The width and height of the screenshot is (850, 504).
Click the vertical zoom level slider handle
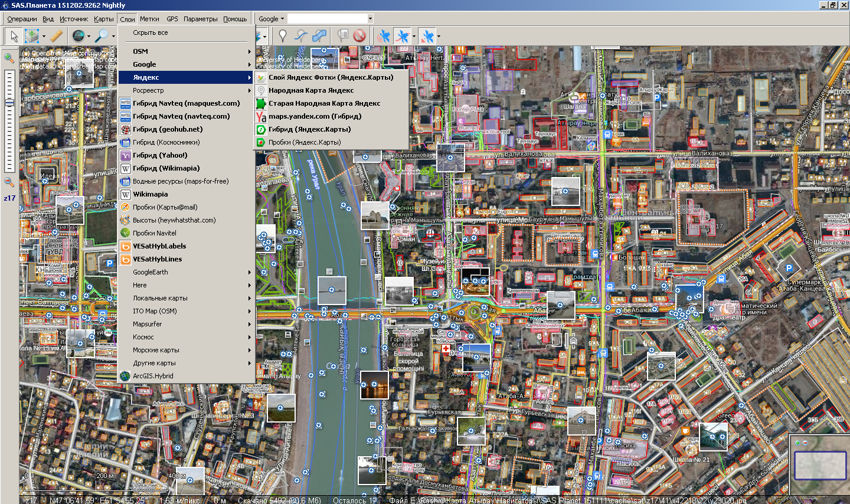pyautogui.click(x=9, y=103)
